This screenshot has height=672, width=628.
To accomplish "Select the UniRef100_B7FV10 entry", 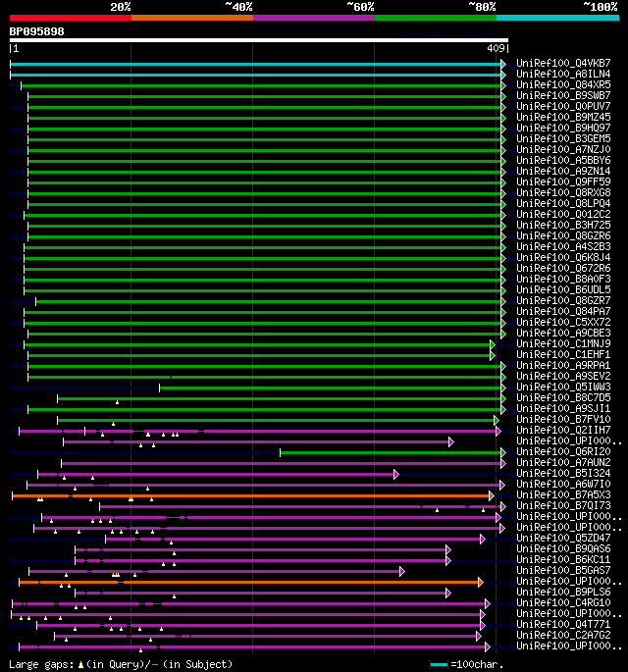I will tap(563, 419).
